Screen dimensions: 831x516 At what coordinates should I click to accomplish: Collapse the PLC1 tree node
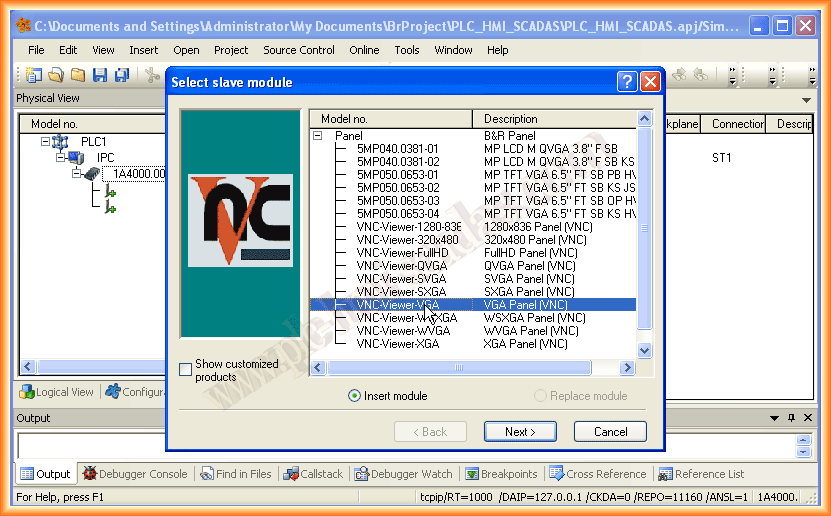[46, 142]
